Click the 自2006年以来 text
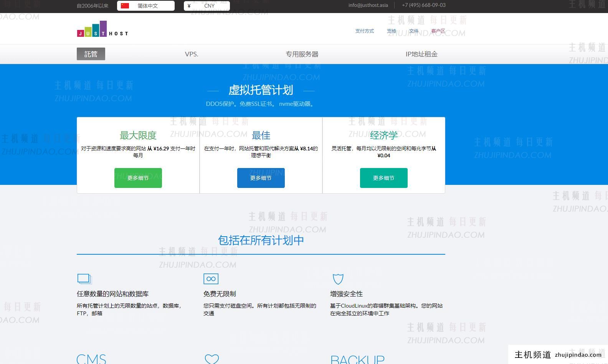608x364 pixels. click(x=93, y=6)
